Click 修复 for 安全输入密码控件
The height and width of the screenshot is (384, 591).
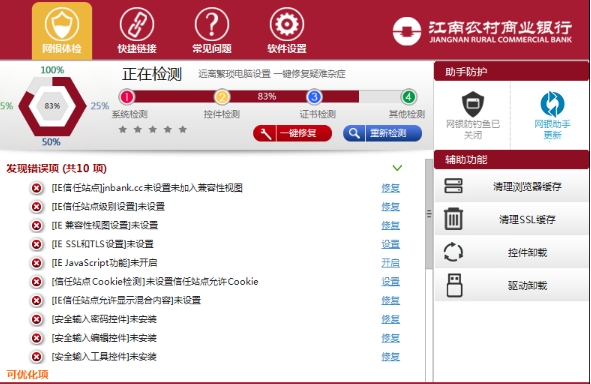click(x=390, y=319)
